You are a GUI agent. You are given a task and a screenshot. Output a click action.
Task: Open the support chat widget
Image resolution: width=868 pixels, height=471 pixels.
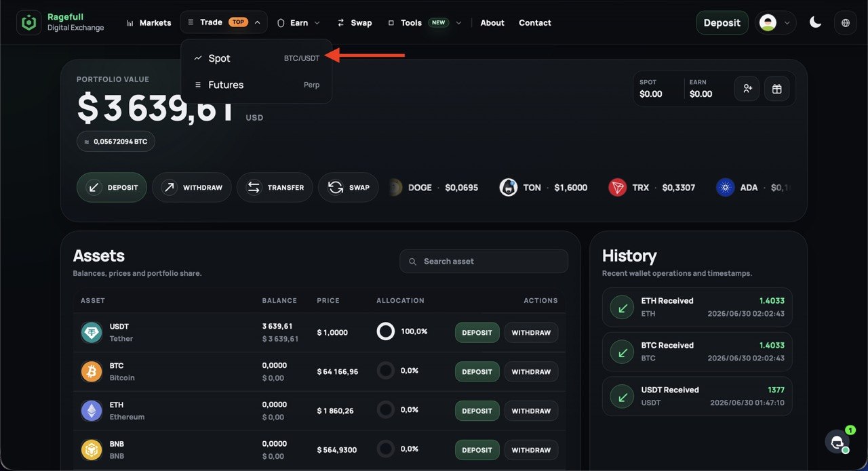coord(837,442)
